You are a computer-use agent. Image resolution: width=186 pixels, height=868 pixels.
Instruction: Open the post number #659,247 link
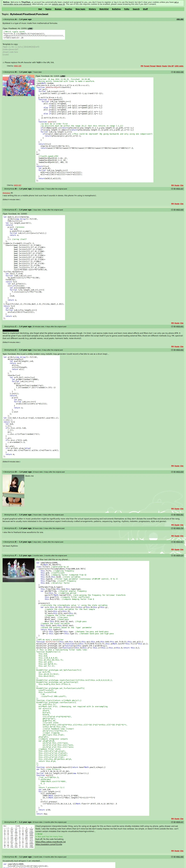pyautogui.click(x=180, y=822)
